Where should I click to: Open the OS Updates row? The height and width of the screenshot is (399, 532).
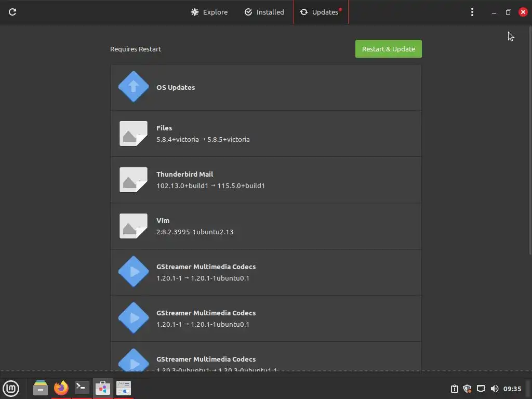(x=266, y=87)
